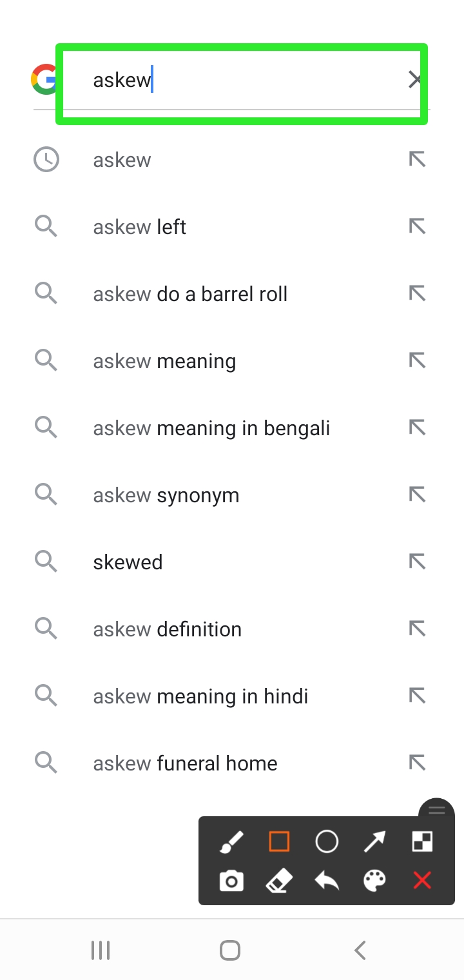Viewport: 464px width, 980px height.
Task: Select the arrow drawing tool
Action: coord(374,842)
